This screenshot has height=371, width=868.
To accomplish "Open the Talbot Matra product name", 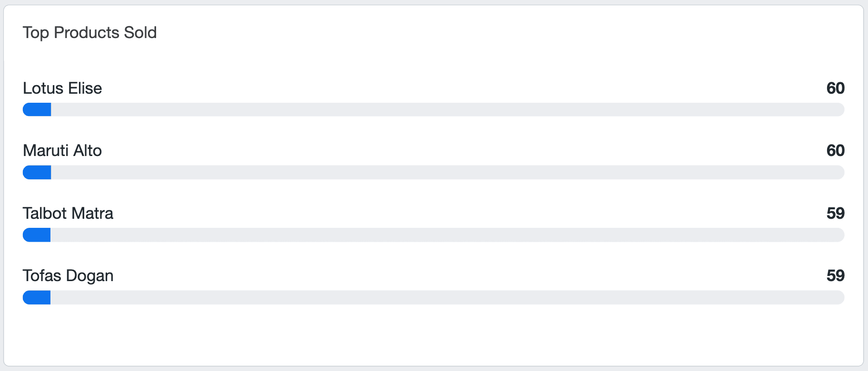I will click(68, 213).
